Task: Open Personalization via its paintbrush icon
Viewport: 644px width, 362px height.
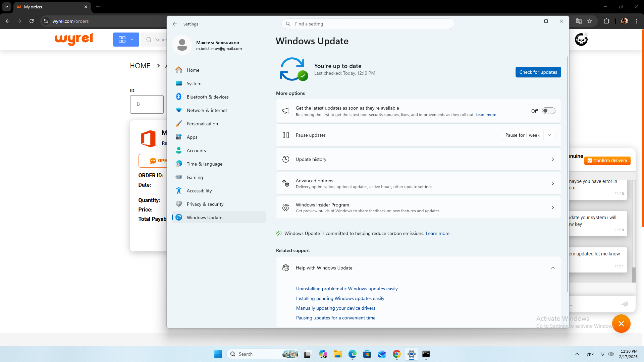Action: tap(179, 124)
